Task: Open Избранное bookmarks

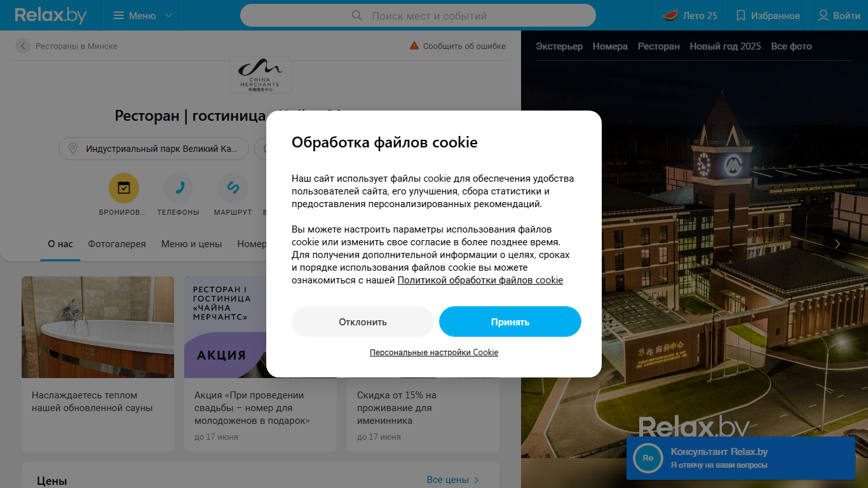Action: click(768, 15)
